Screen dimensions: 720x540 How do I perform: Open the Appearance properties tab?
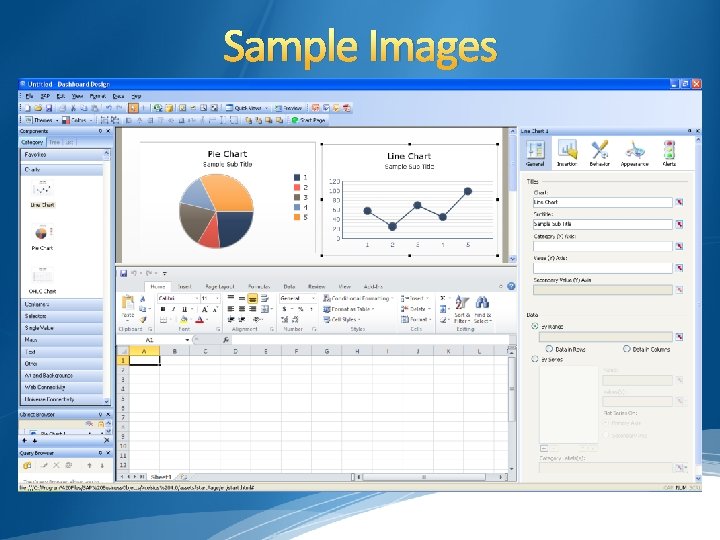[x=635, y=154]
